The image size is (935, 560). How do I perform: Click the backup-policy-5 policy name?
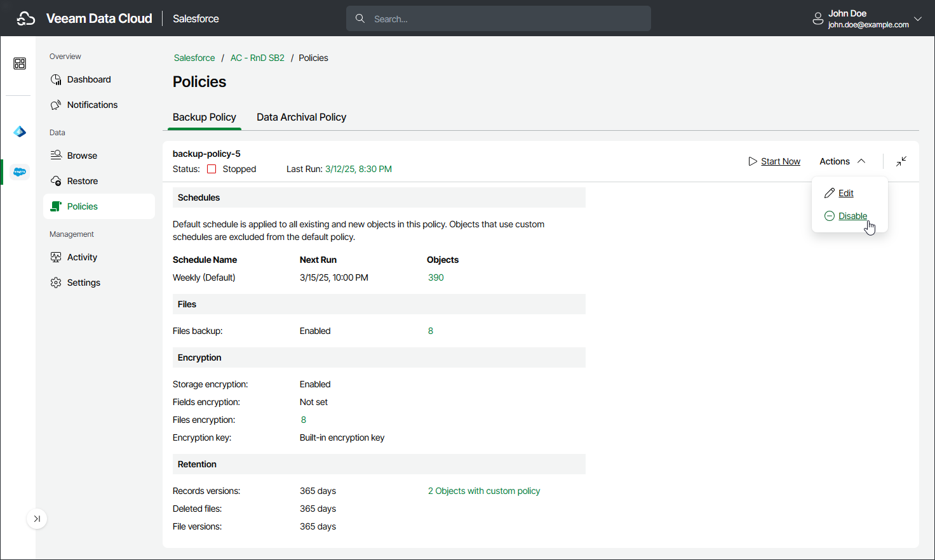coord(206,154)
